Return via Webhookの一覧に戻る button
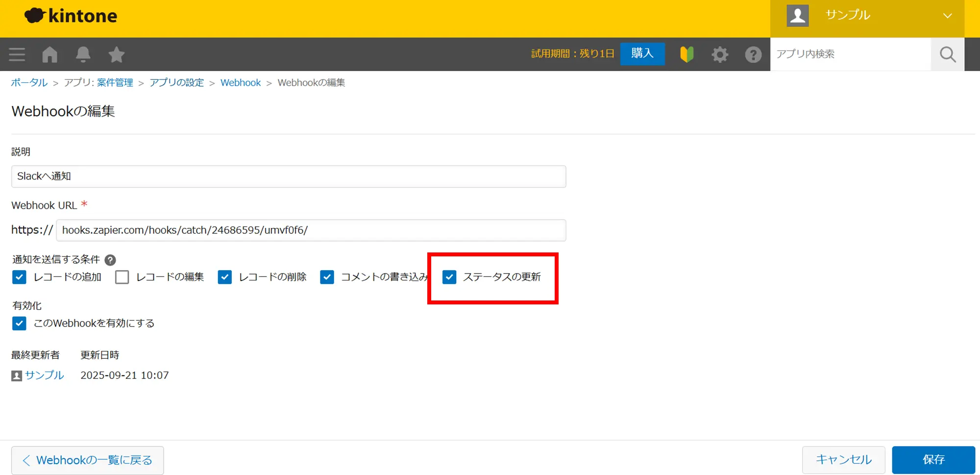 (87, 460)
